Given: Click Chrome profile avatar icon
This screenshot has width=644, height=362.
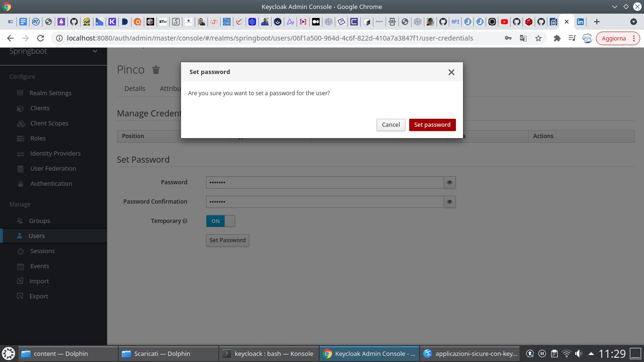Looking at the screenshot, I should tap(587, 38).
